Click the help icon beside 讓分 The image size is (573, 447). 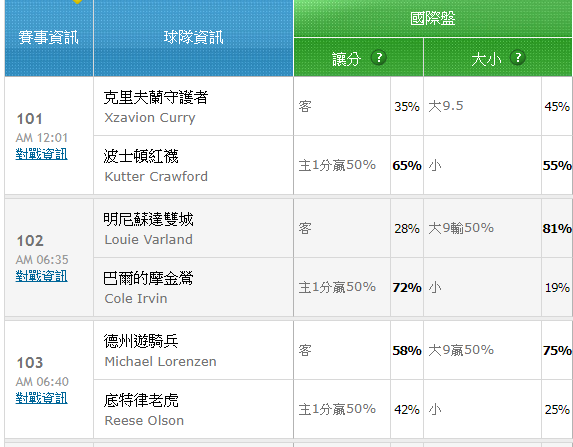click(x=379, y=57)
